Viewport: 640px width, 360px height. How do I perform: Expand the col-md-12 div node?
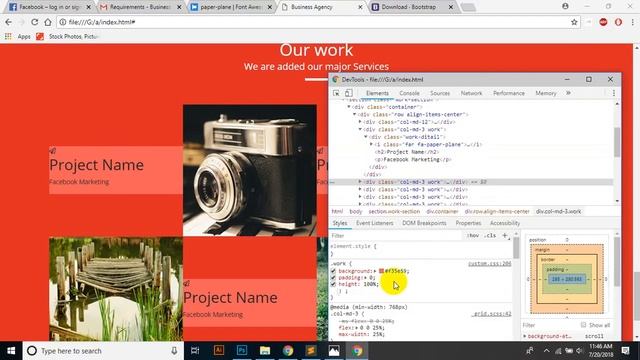[360, 122]
